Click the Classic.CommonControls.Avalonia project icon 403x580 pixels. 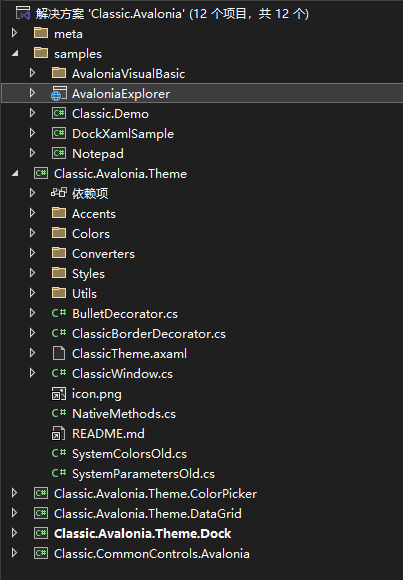41,553
